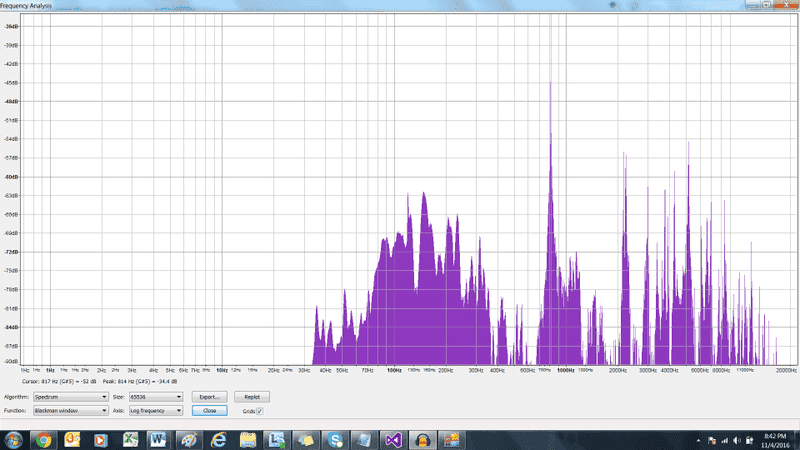Click the Close button of Frequency Analysis
Image resolution: width=800 pixels, height=450 pixels.
(x=209, y=410)
